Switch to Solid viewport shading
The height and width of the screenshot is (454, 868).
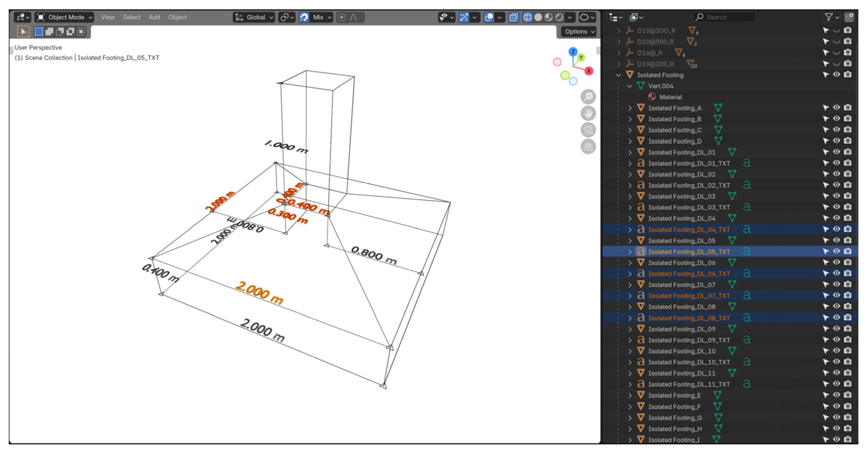pyautogui.click(x=538, y=17)
